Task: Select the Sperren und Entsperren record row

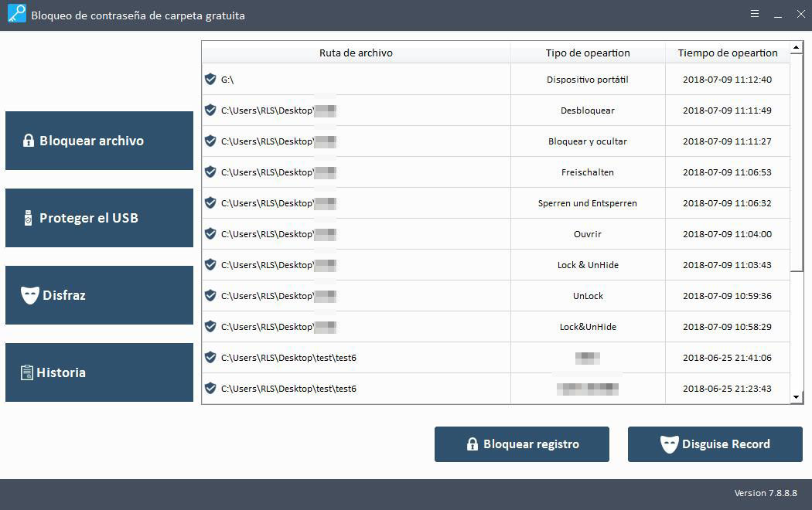Action: click(x=495, y=203)
